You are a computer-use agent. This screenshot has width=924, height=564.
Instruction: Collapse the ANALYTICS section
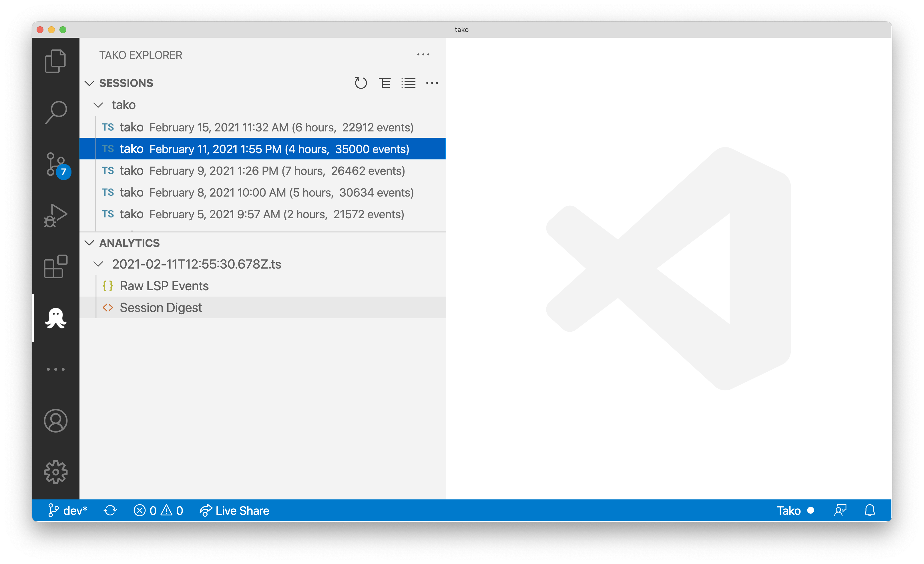[x=89, y=243]
